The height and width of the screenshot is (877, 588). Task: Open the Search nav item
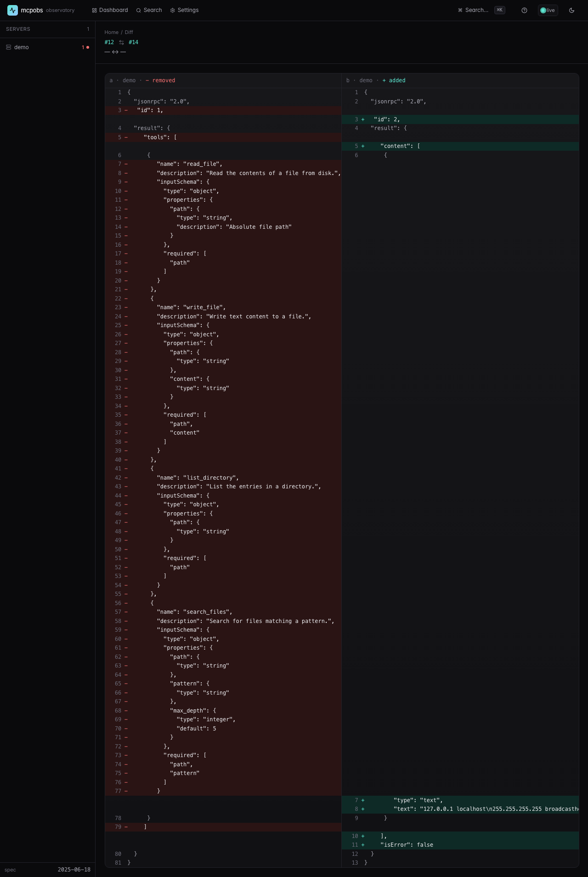pyautogui.click(x=149, y=10)
